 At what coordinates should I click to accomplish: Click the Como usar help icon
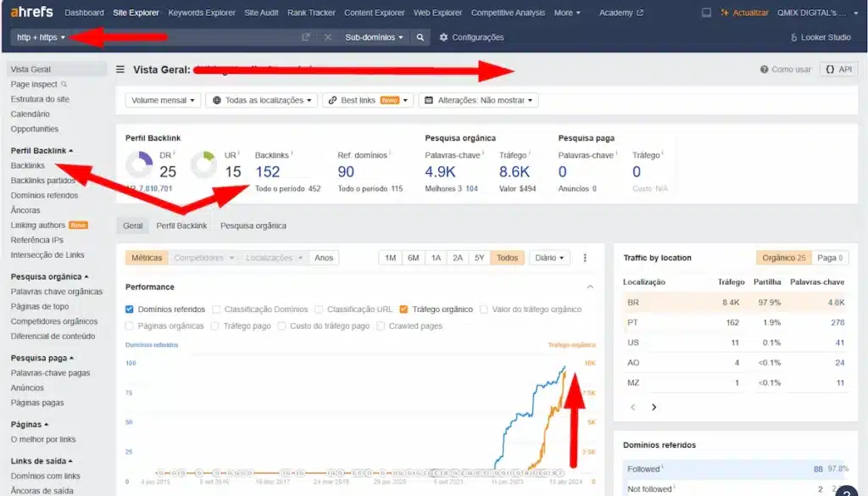click(x=764, y=70)
